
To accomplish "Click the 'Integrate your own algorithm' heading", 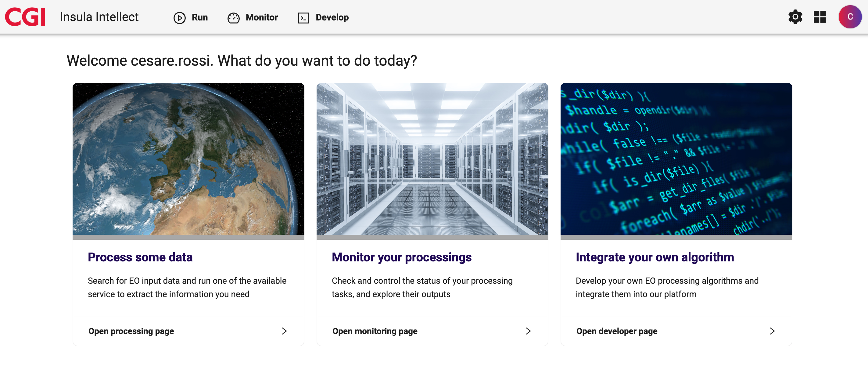I will [x=655, y=257].
